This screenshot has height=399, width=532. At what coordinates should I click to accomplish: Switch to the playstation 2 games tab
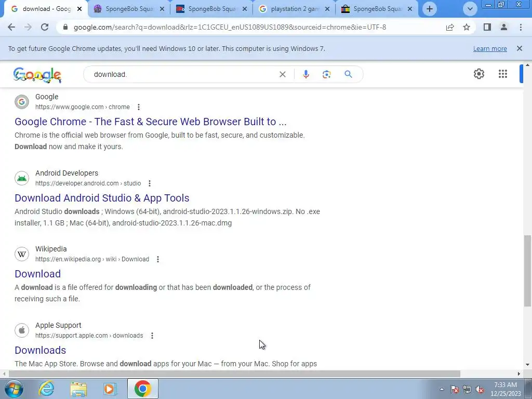pyautogui.click(x=294, y=9)
